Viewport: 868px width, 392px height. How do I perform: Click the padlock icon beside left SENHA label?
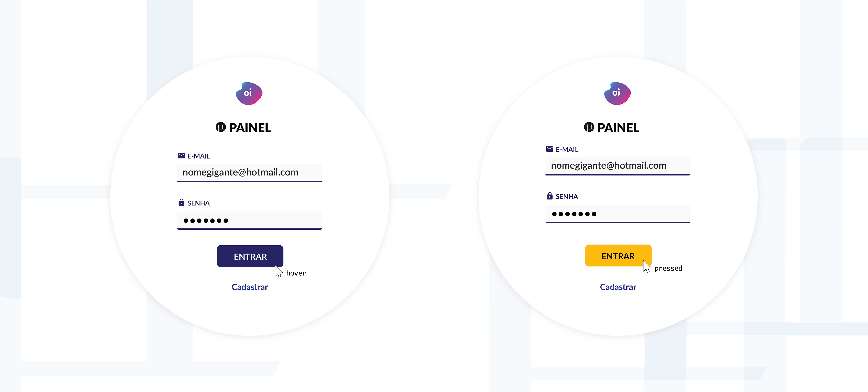pos(181,202)
